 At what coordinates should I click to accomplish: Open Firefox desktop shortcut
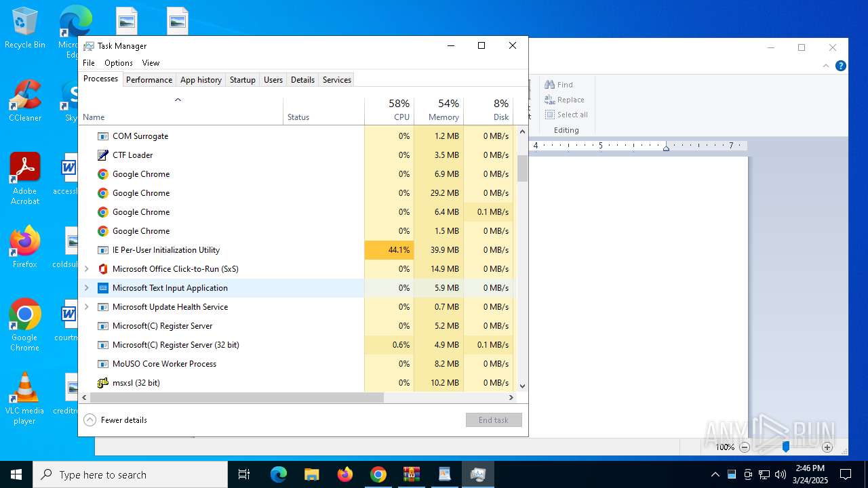point(25,247)
